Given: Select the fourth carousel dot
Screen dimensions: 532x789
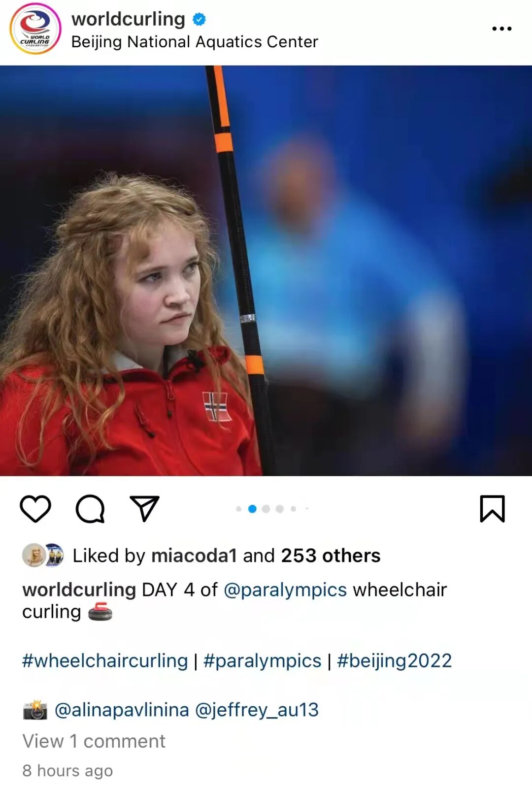Looking at the screenshot, I should 280,509.
